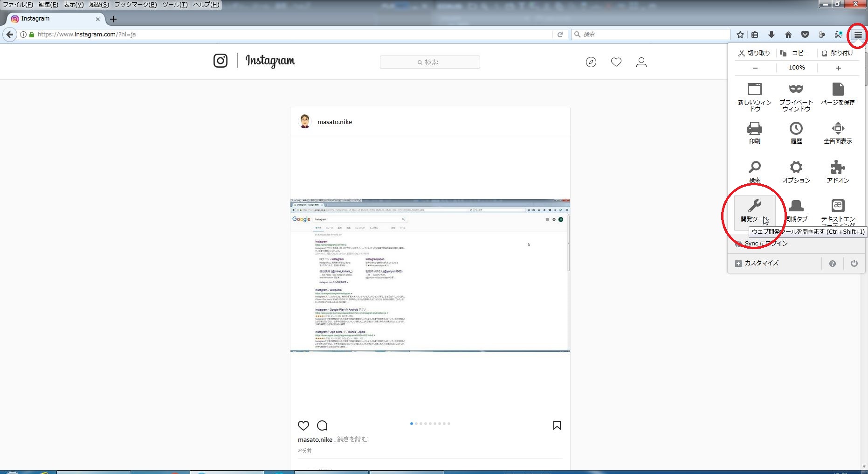Click the posted screenshot image

point(430,275)
